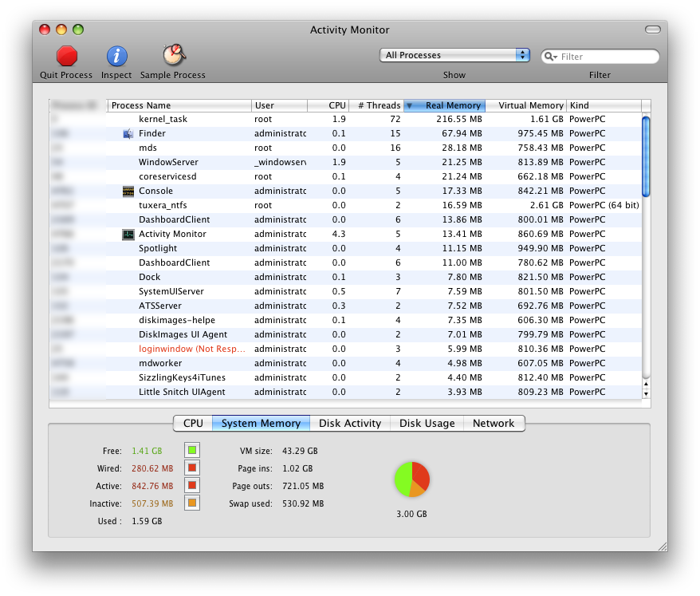Select the DashboardClient row using 11.00 MB
The width and height of the screenshot is (700, 596).
click(x=346, y=262)
